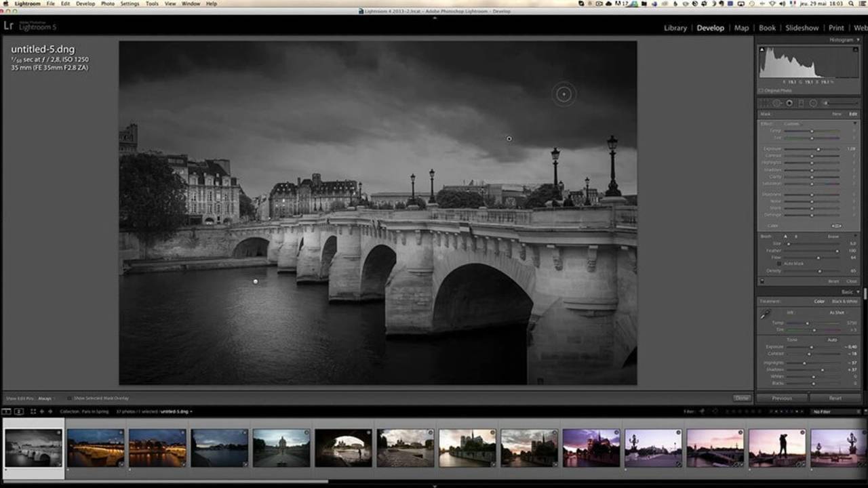Click the brush Size value 5.0
This screenshot has height=488, width=868.
pos(853,243)
